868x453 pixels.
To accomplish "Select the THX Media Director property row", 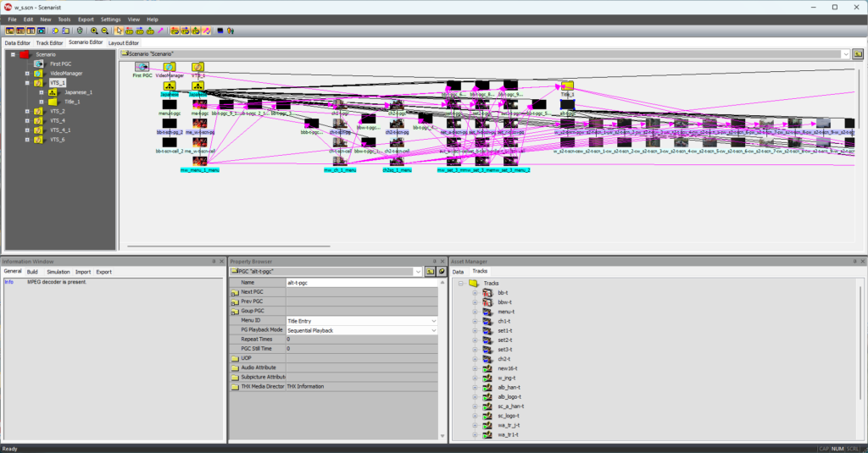I will point(334,387).
